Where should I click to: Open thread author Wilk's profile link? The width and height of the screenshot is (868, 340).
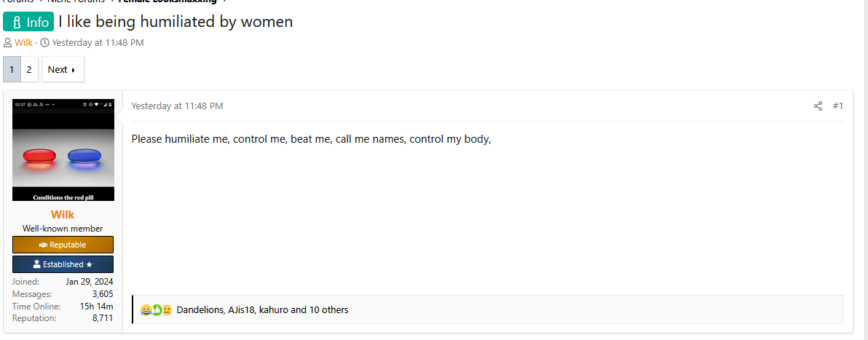coord(24,43)
